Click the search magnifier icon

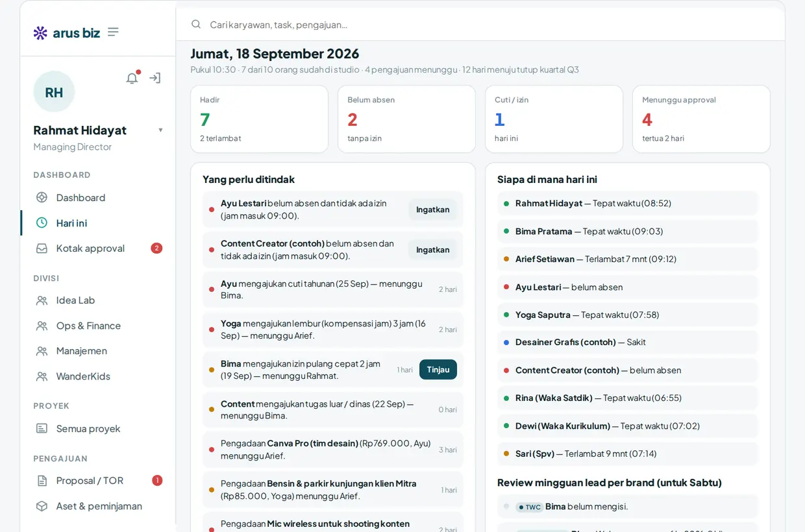[x=196, y=24]
